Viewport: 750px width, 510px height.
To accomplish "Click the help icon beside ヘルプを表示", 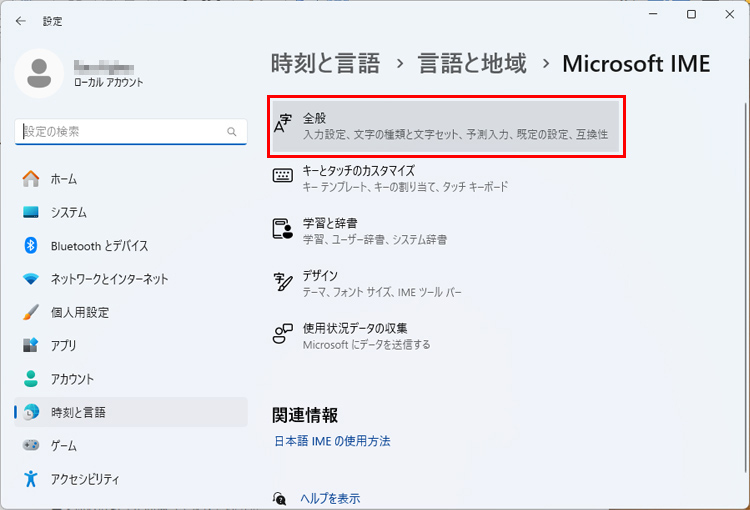I will pos(279,499).
